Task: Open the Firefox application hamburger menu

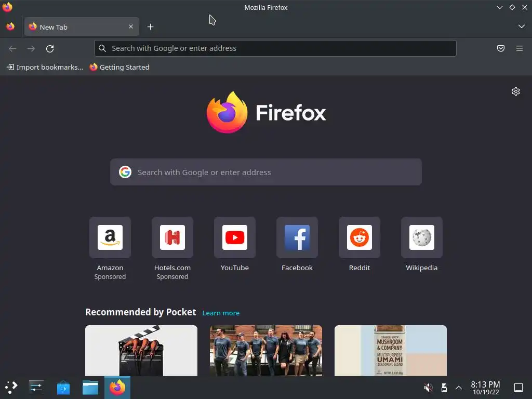Action: tap(520, 48)
